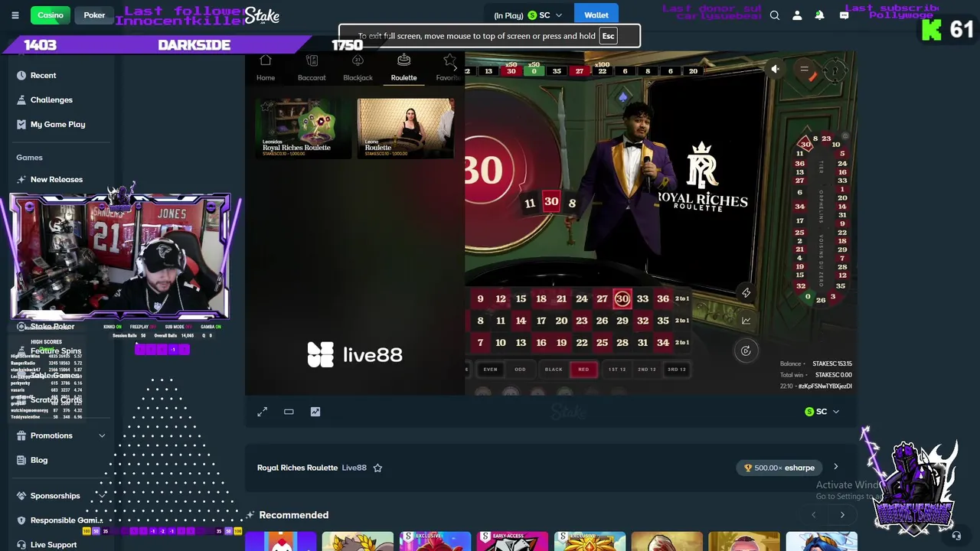980x551 pixels.
Task: Open the user profile icon
Action: (x=797, y=15)
